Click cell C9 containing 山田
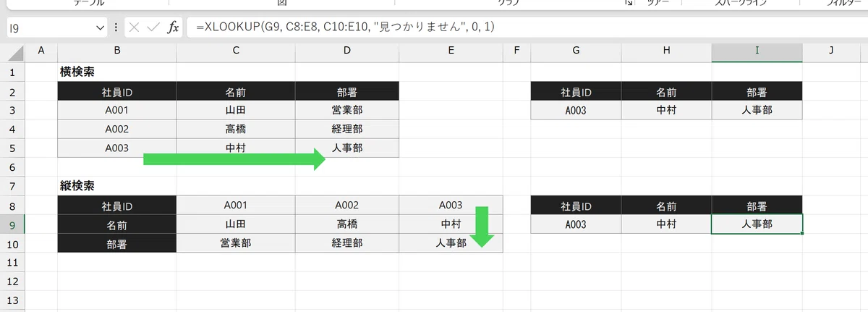The width and height of the screenshot is (868, 312). (x=235, y=224)
